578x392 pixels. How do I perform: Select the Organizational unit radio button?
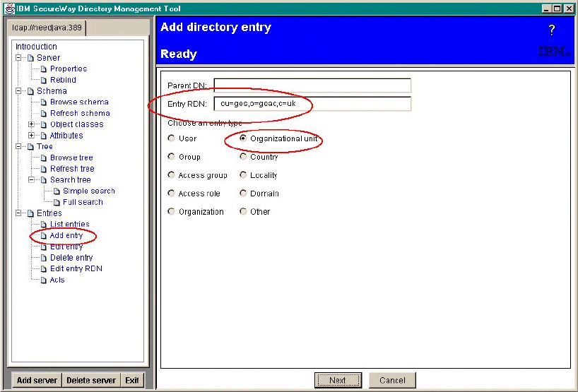(x=243, y=138)
